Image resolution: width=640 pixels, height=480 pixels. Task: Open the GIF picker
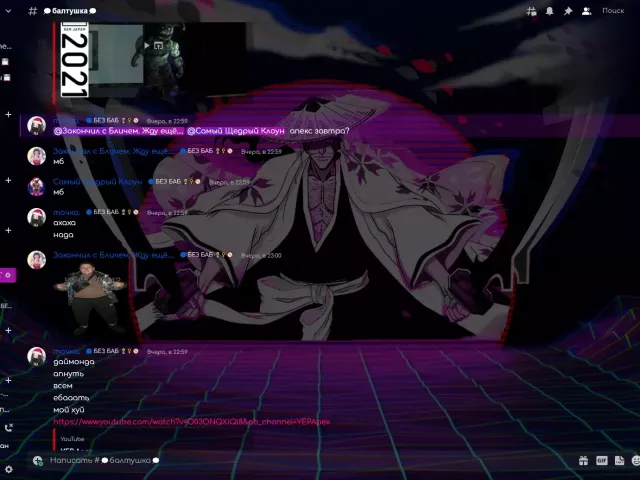[x=601, y=461]
